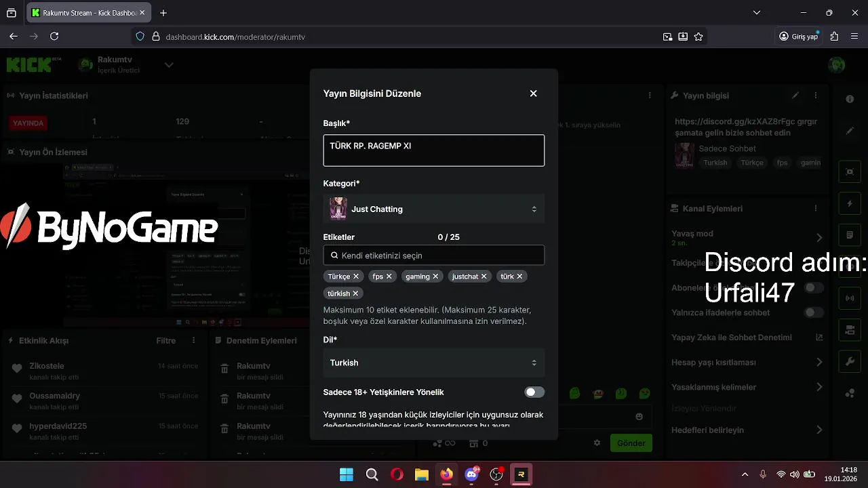
Task: Focus the Kendi etiketinizi seçin tag search
Action: [x=434, y=256]
